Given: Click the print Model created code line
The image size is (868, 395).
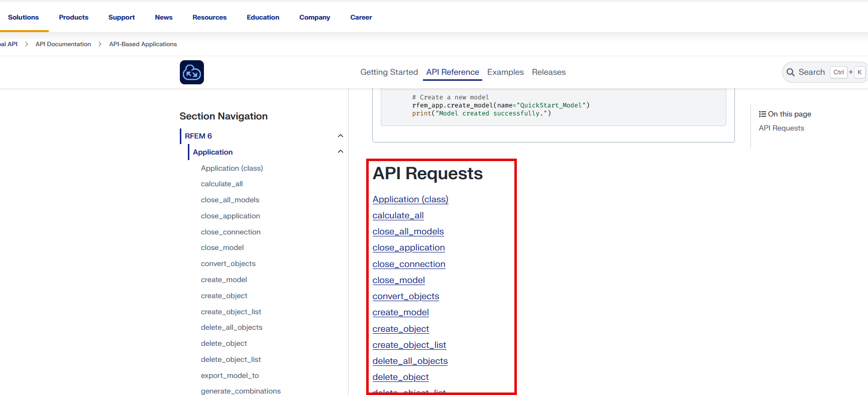Looking at the screenshot, I should 482,113.
